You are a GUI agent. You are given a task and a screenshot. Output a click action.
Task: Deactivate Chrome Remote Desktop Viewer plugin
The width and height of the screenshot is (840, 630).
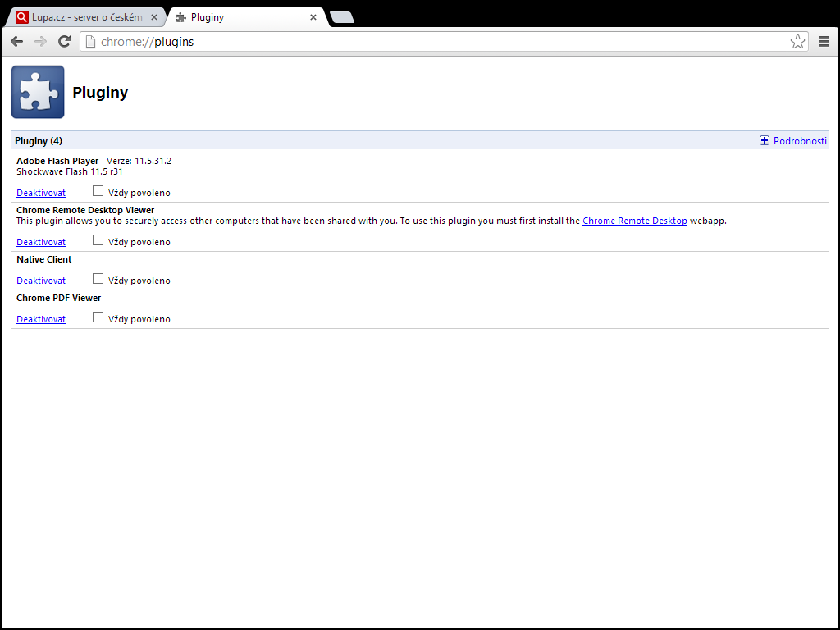click(x=41, y=242)
